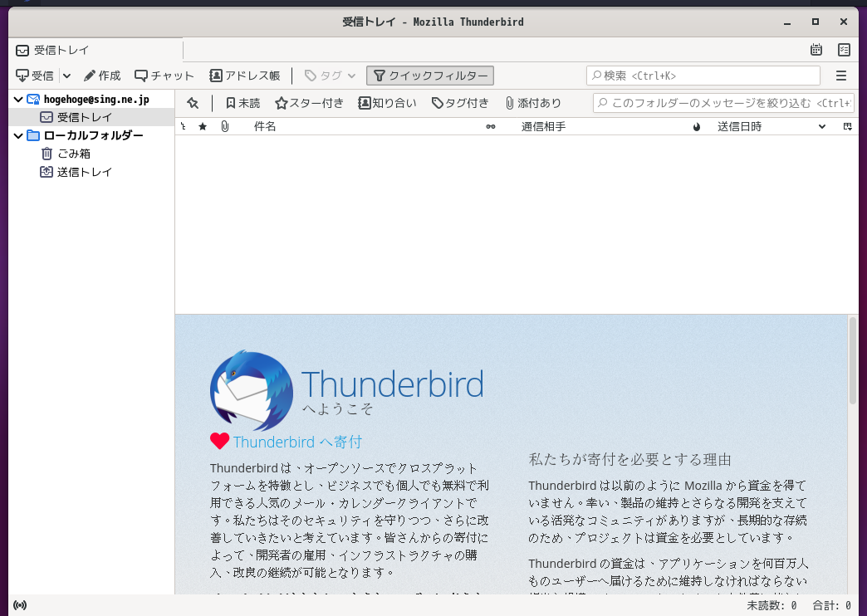
Task: Open the tasks tab icon
Action: coord(844,50)
